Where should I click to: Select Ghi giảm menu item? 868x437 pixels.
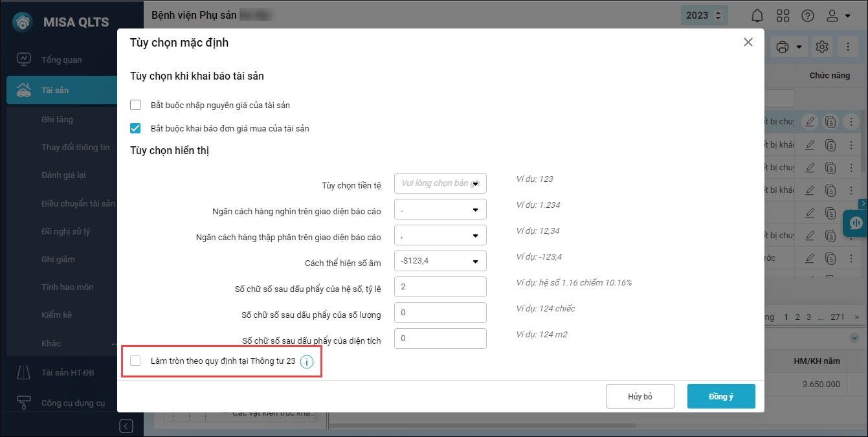pos(58,259)
